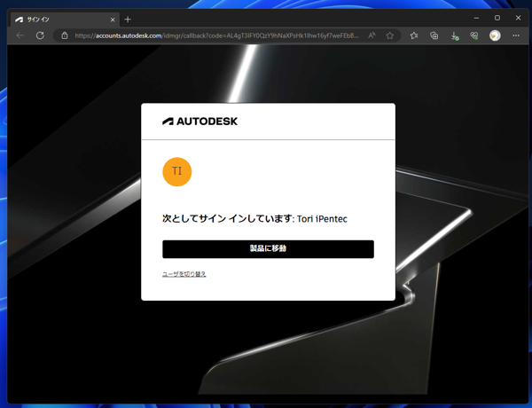Screen dimensions: 532x408
Task: Minimize the browser window
Action: 476,18
